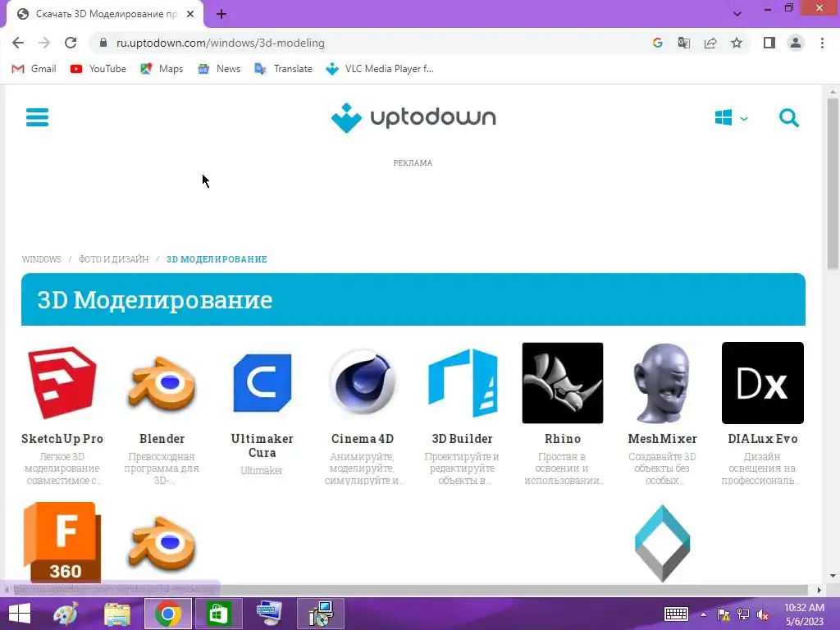Open the YouTube bookmark
Image resolution: width=840 pixels, height=630 pixels.
[x=98, y=69]
